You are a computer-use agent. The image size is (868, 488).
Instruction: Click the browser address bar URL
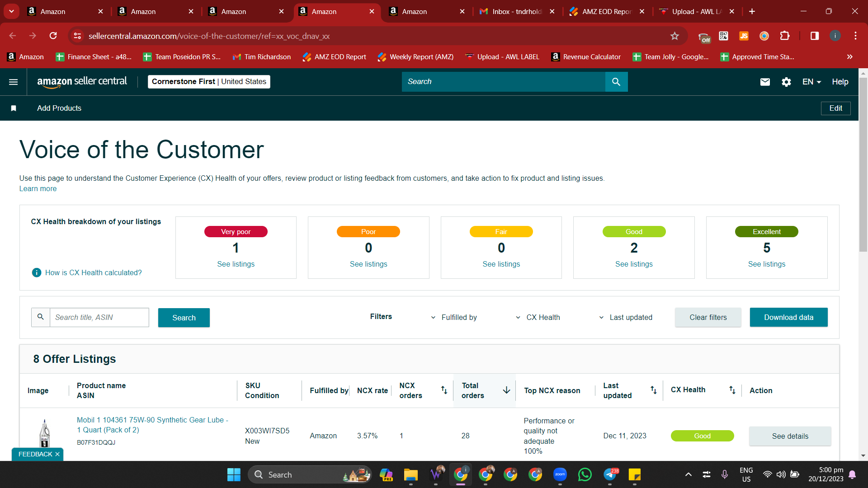click(209, 36)
